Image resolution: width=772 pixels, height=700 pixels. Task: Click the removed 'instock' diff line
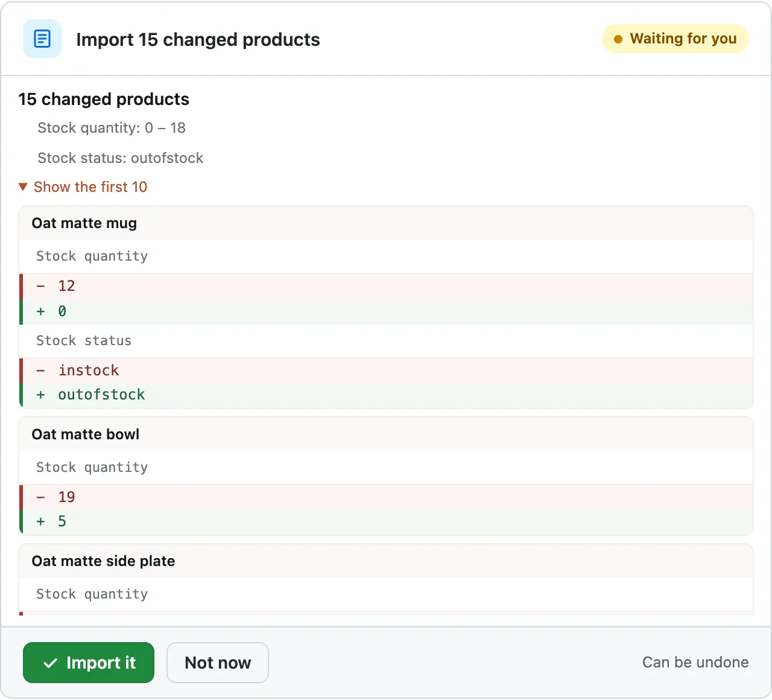(386, 371)
